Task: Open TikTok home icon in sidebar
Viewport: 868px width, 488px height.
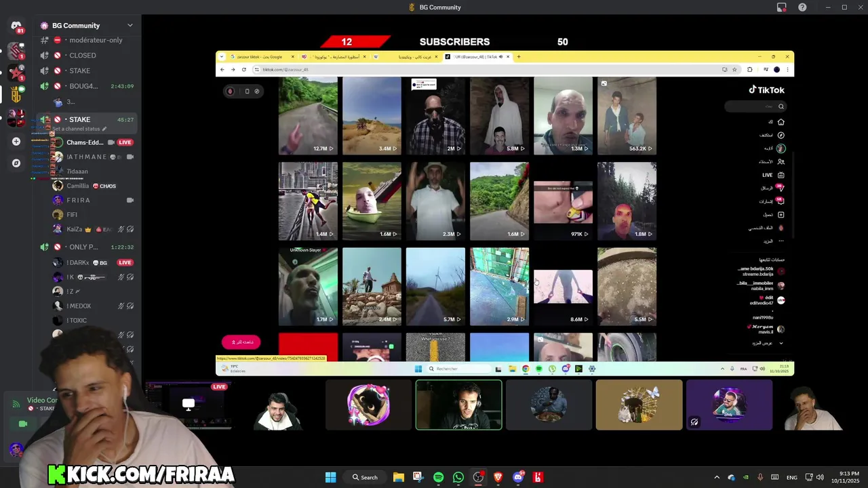Action: [x=781, y=122]
